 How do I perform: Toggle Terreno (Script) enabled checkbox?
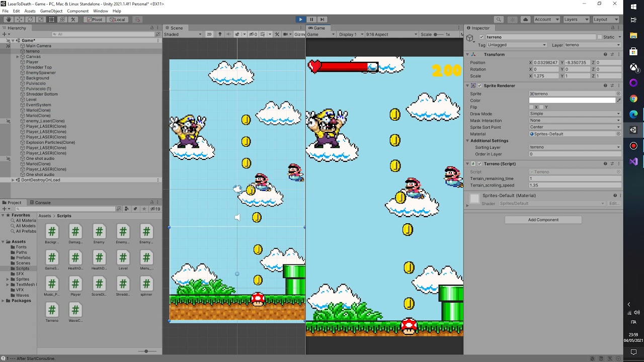tap(479, 164)
